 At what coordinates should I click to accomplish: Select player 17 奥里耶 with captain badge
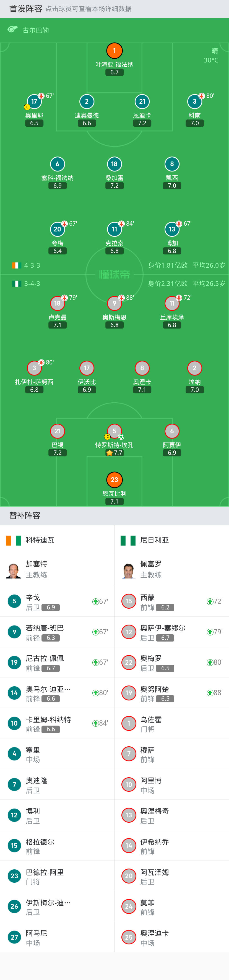click(x=34, y=101)
